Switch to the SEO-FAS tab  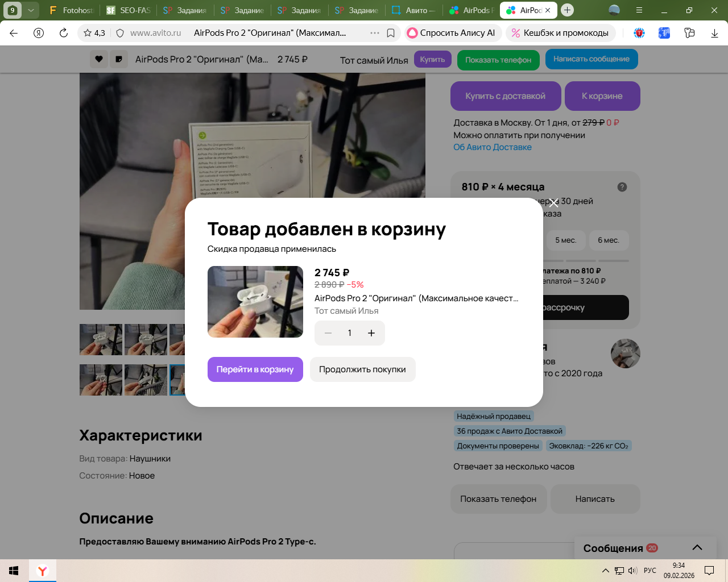(129, 10)
